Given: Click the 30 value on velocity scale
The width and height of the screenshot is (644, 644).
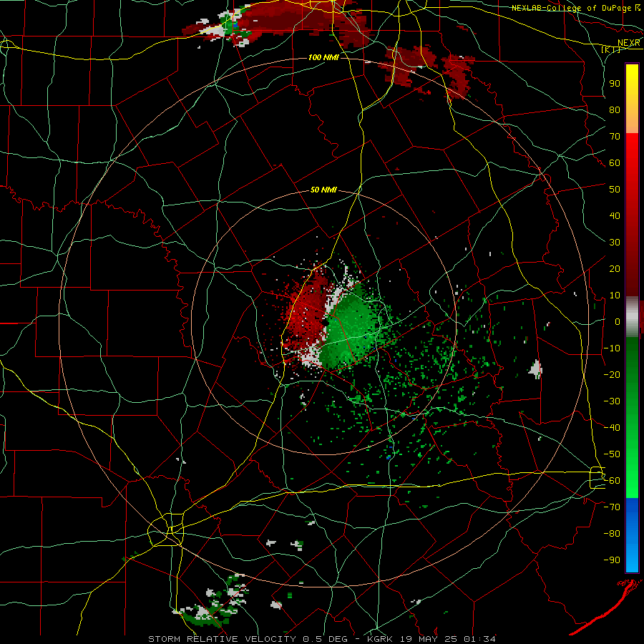Looking at the screenshot, I should pyautogui.click(x=615, y=243).
